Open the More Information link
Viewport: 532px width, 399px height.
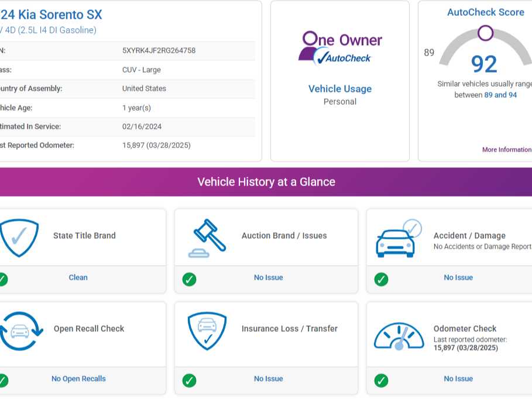coord(507,150)
